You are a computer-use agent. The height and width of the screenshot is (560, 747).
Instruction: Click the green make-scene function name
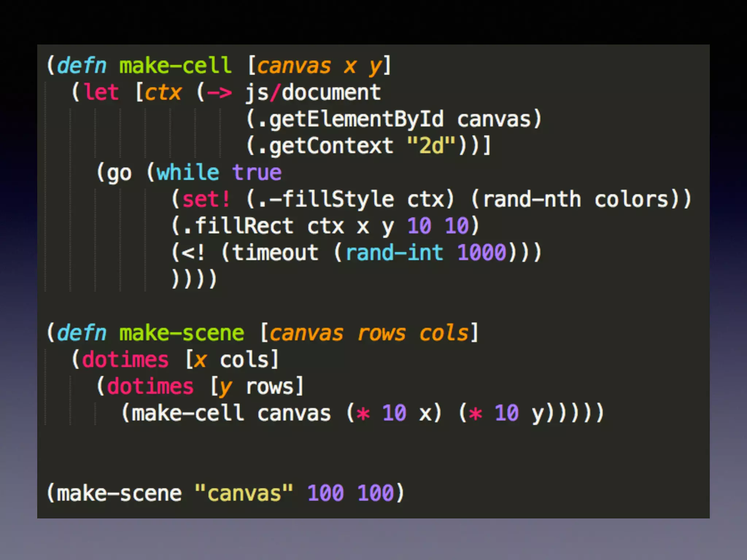coord(181,333)
